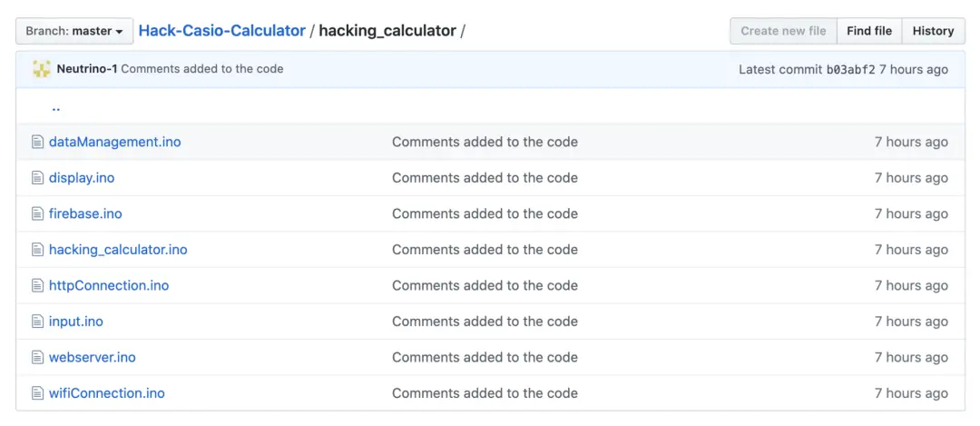Open latest commit b03abf2
This screenshot has width=980, height=426.
[x=850, y=69]
